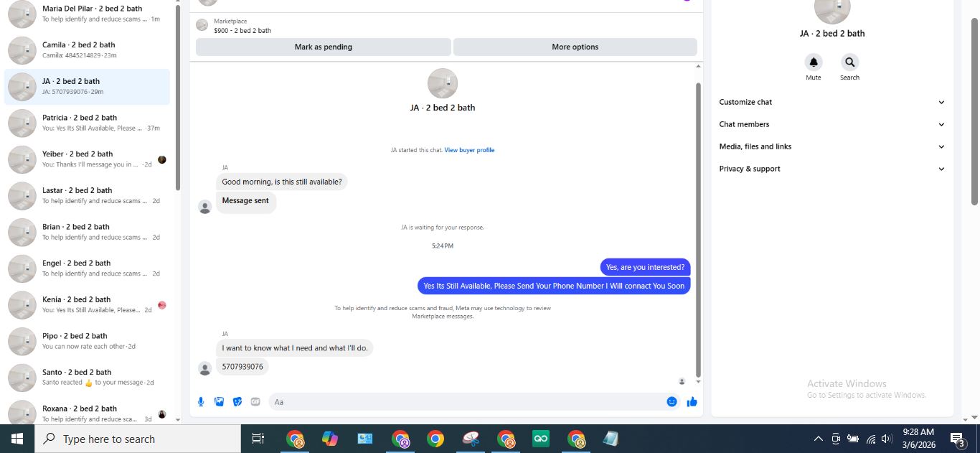Click the More options button
Viewport: 980px width, 453px height.
pyautogui.click(x=575, y=47)
